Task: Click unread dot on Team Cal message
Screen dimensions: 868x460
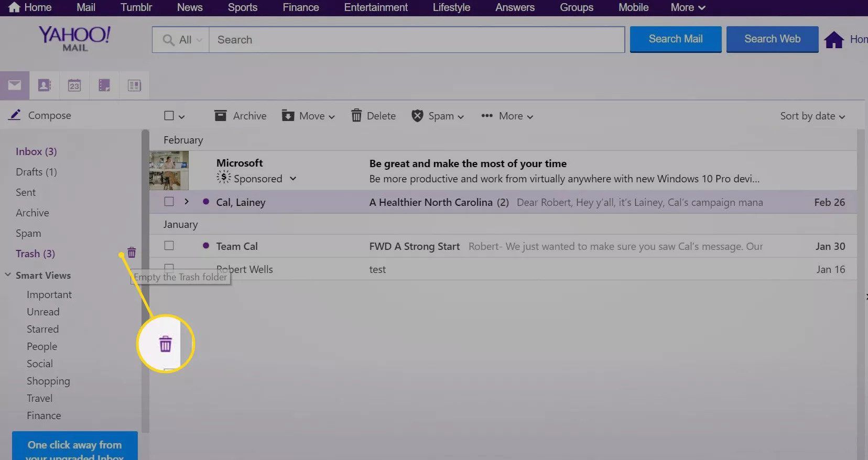Action: (206, 246)
